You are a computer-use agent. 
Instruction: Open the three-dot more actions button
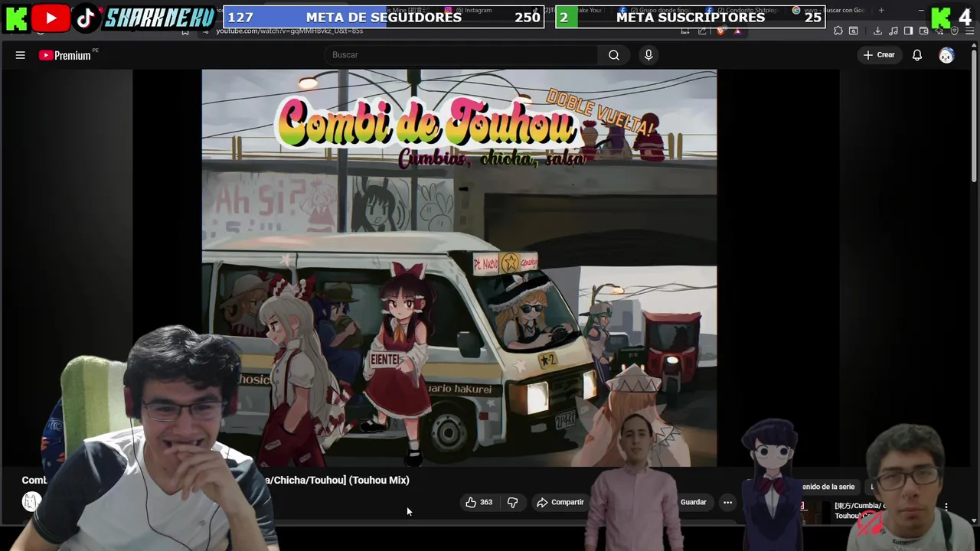click(x=727, y=502)
